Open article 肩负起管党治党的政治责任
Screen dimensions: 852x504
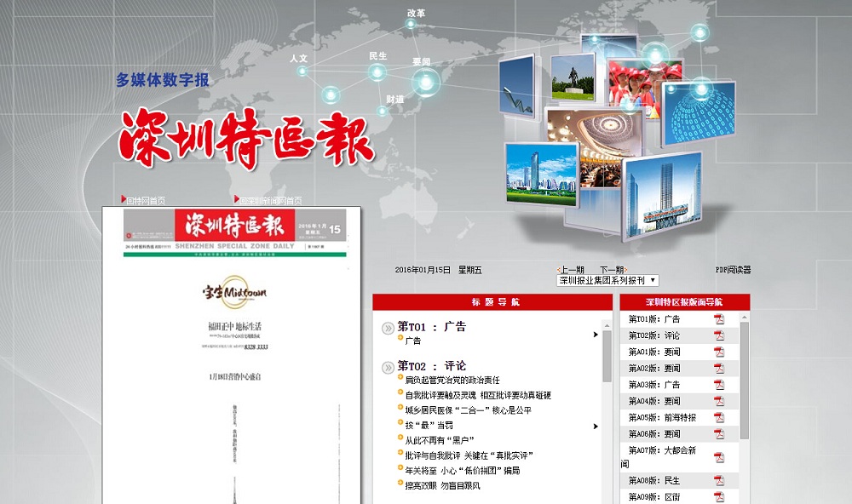pos(452,381)
